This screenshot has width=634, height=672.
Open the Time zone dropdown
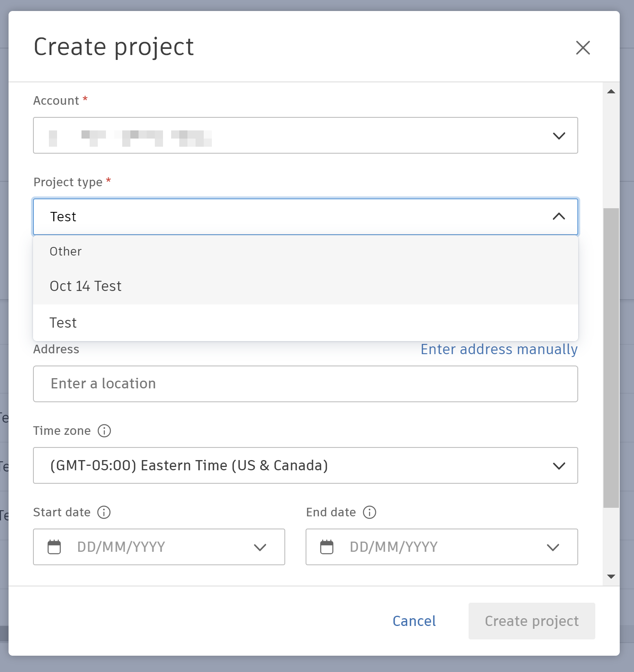[x=559, y=466]
